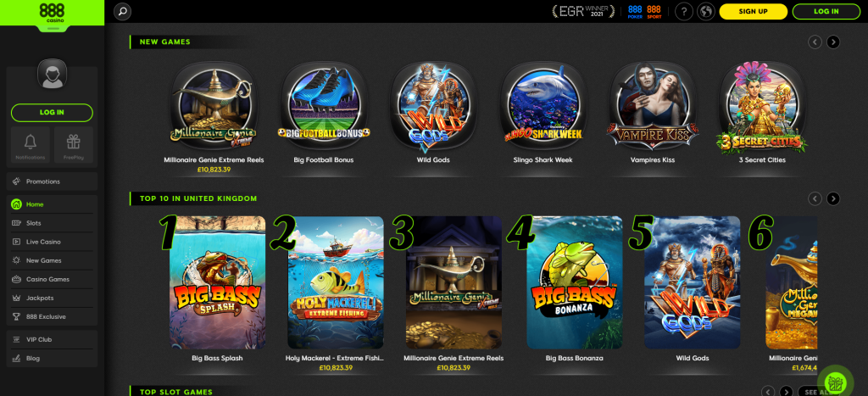Show next New Games with right arrow

tap(833, 42)
